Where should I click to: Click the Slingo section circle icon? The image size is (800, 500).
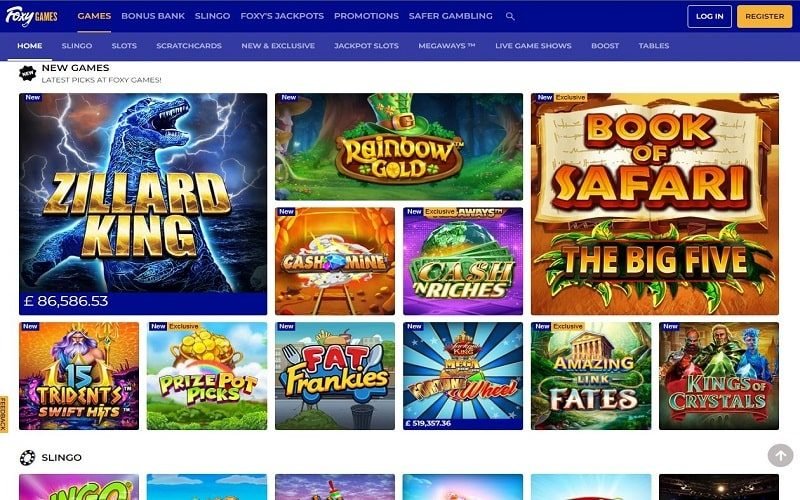pyautogui.click(x=28, y=458)
